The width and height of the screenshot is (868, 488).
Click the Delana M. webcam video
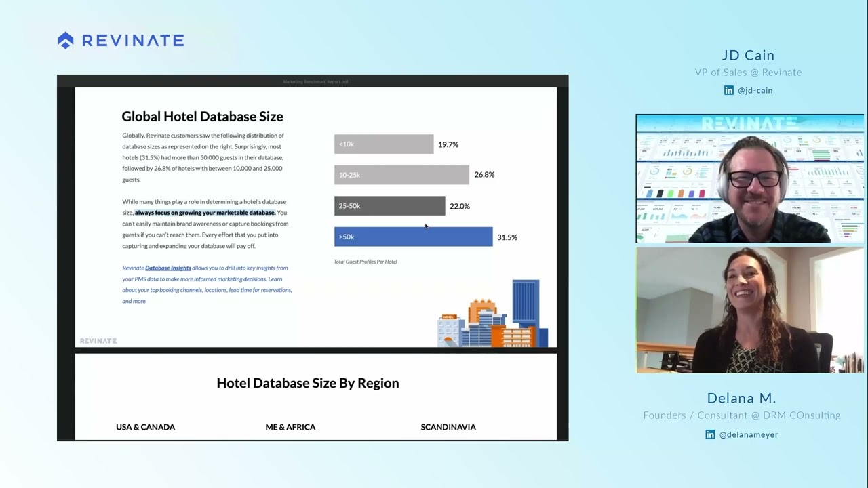[750, 310]
